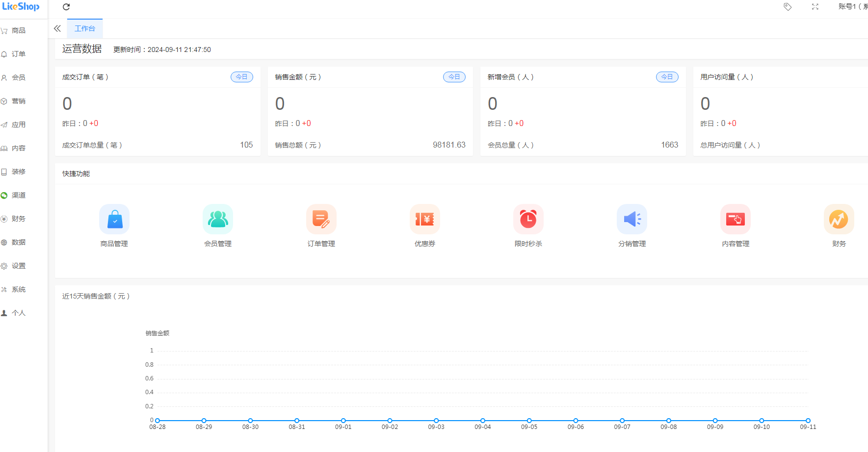The image size is (868, 452).
Task: Open 商品管理 via its quick function icon
Action: (x=114, y=219)
